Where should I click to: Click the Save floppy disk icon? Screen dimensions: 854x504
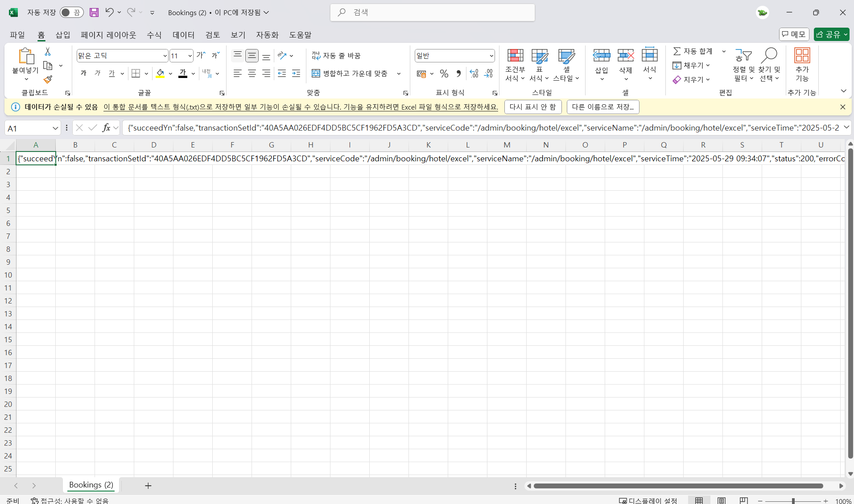[x=94, y=12]
